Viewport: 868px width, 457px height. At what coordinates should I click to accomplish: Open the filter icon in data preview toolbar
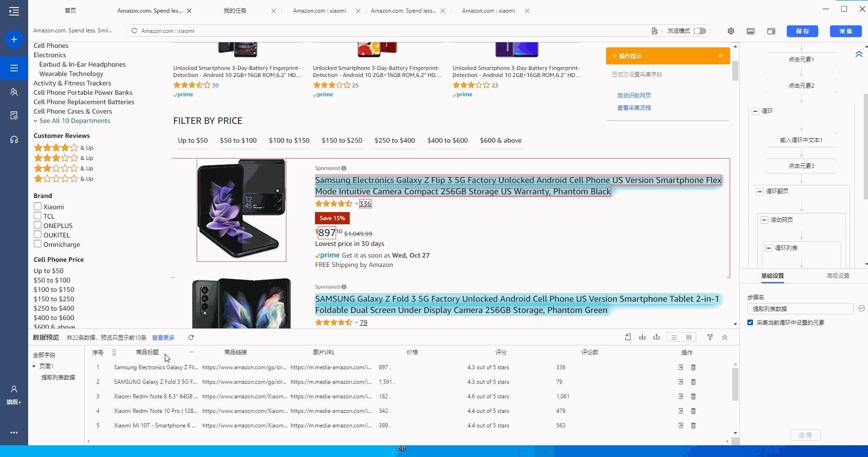[x=710, y=337]
